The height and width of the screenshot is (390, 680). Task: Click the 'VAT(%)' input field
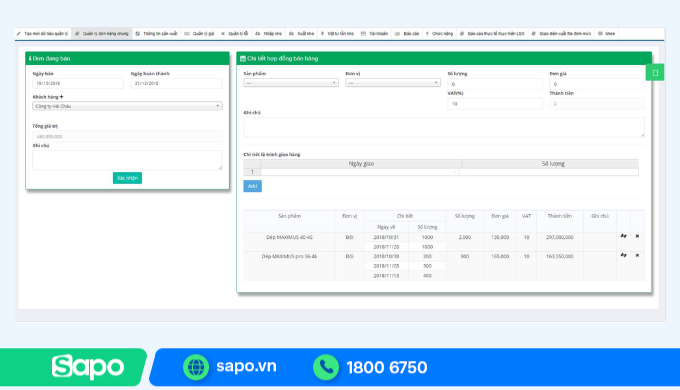[495, 104]
